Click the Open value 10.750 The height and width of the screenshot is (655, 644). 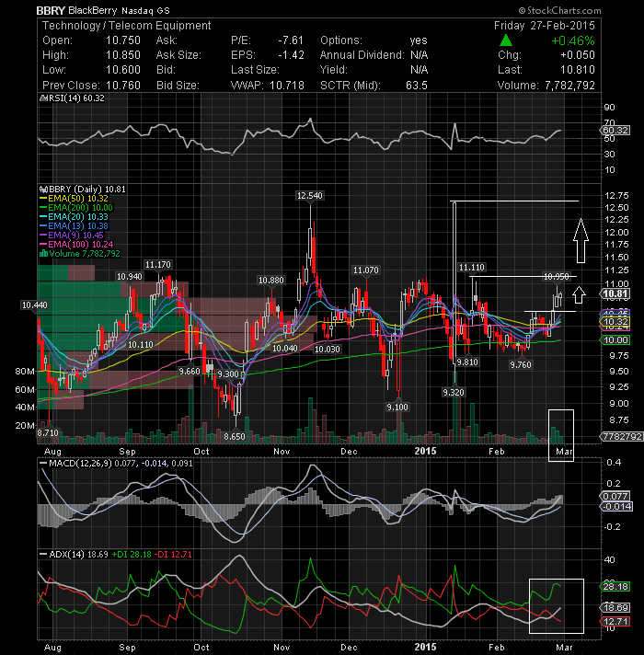click(x=122, y=40)
